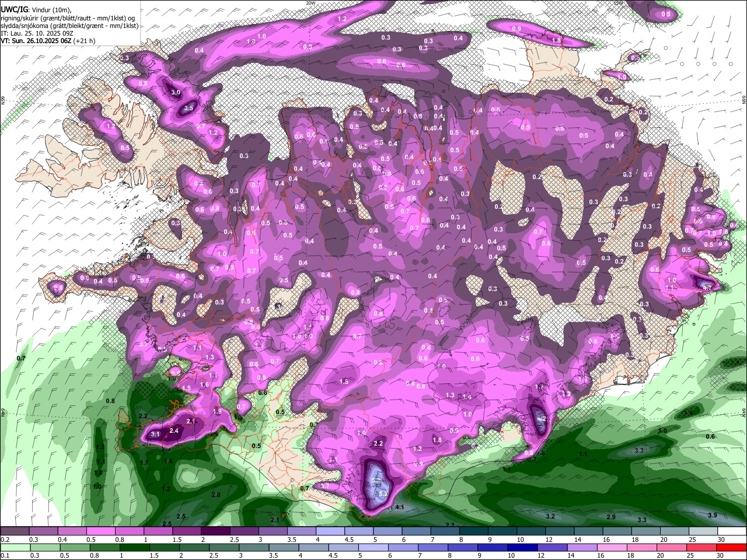Click the '3.1' value on southwest peninsula

point(155,434)
